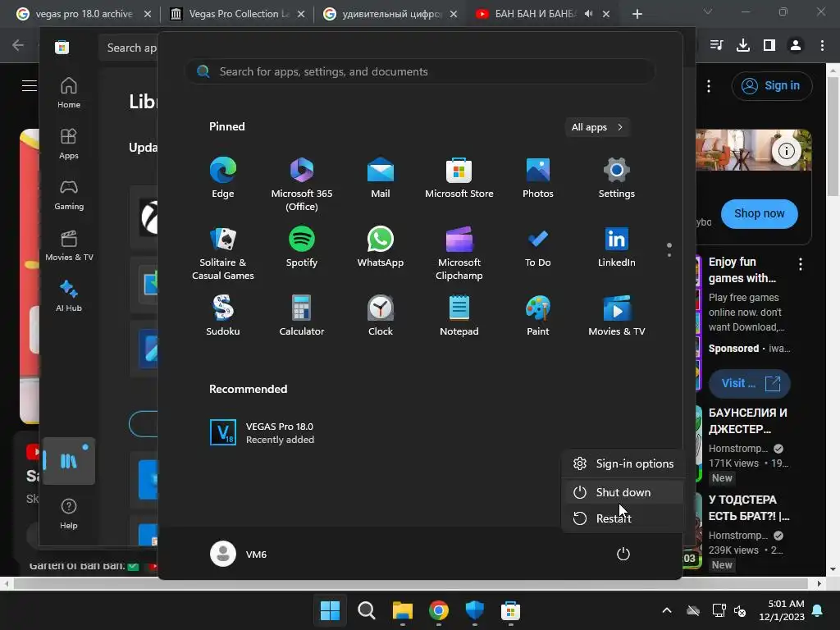840x630 pixels.
Task: Open Chrome media control button
Action: [x=716, y=45]
